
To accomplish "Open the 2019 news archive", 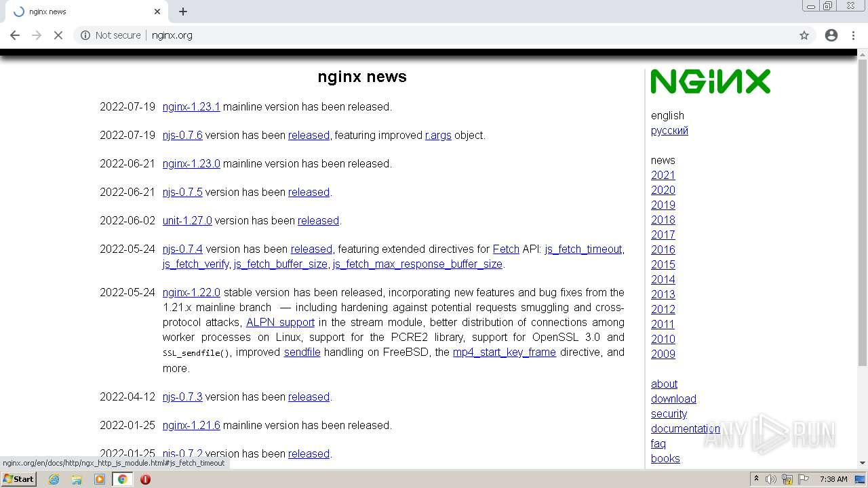I will (663, 205).
